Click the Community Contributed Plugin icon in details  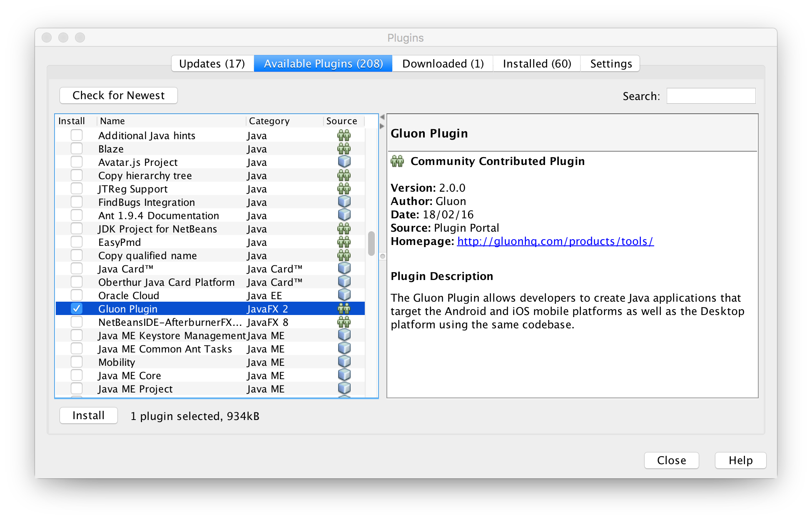[397, 161]
